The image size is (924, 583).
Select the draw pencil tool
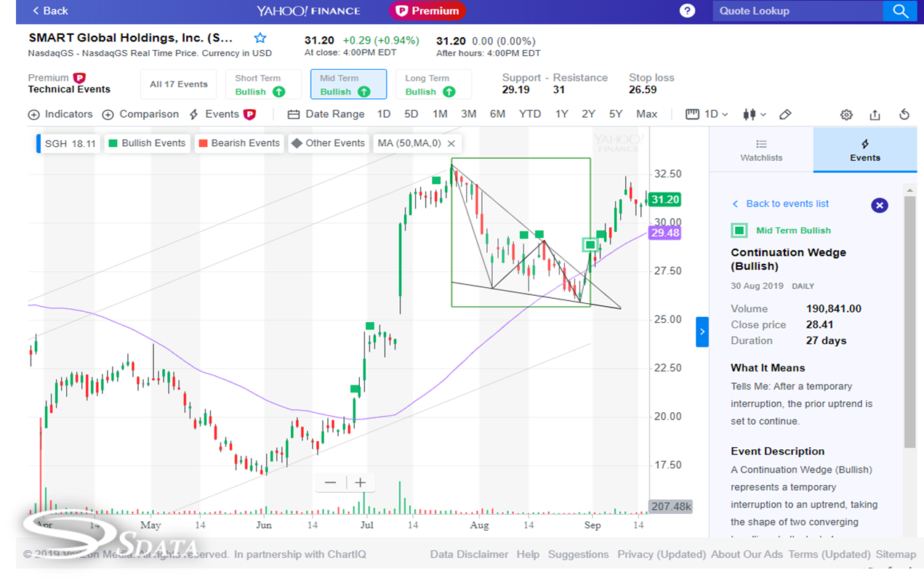[785, 115]
